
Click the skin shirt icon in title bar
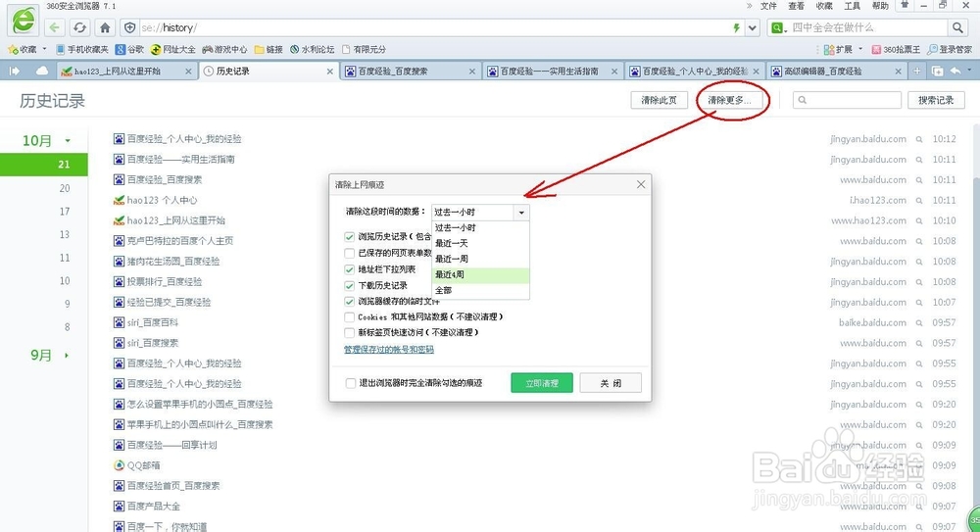tap(905, 5)
